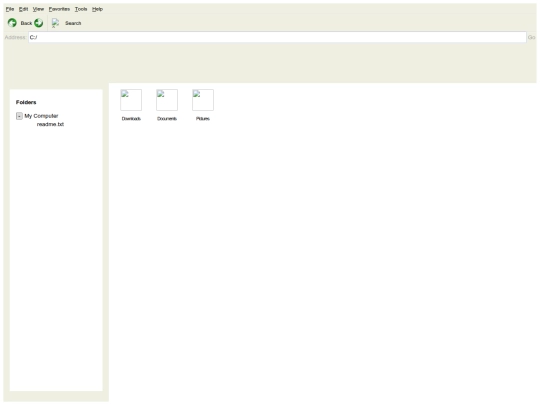Open the Edit menu

pos(23,9)
